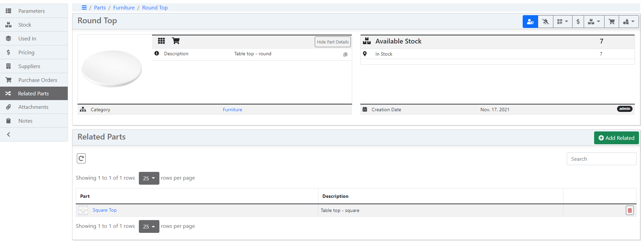
Task: Switch to the Suppliers sidebar tab
Action: click(29, 66)
